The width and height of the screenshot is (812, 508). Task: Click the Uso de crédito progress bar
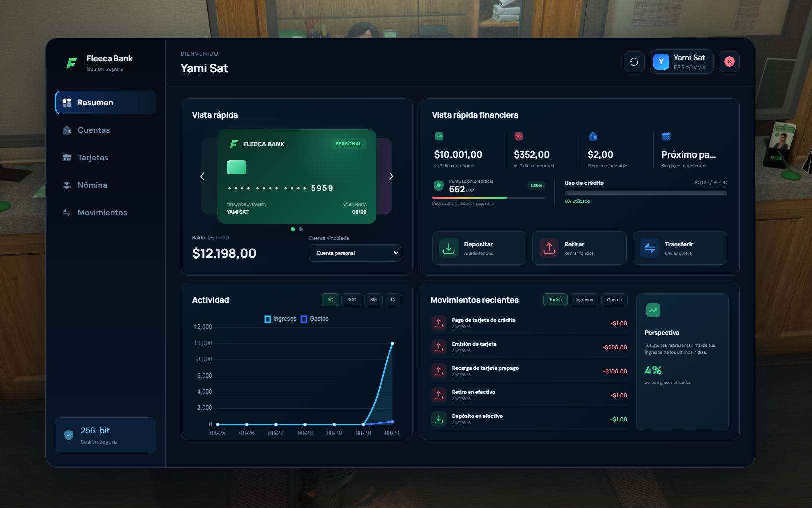[646, 193]
